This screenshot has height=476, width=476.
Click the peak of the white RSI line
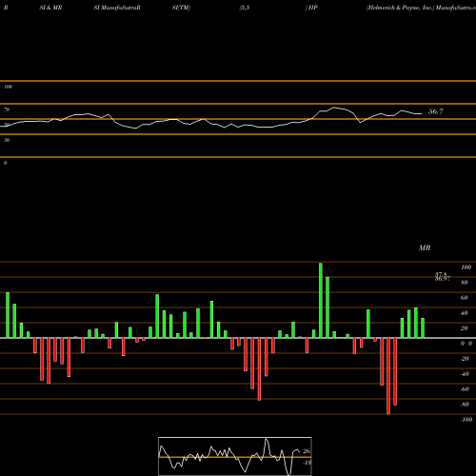334,108
